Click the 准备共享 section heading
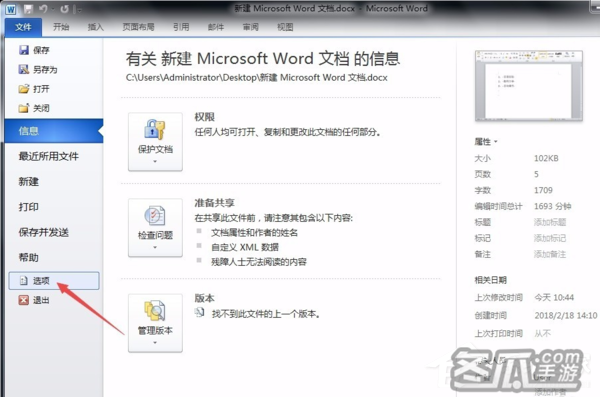 (214, 203)
